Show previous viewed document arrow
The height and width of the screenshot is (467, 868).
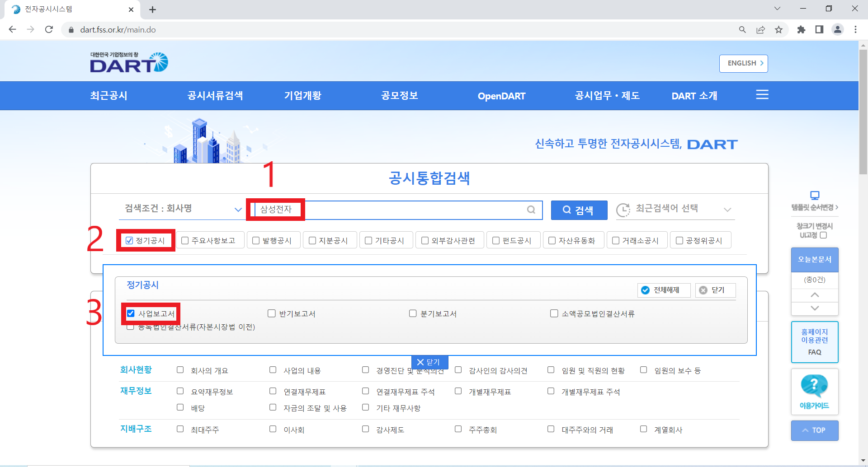[815, 295]
